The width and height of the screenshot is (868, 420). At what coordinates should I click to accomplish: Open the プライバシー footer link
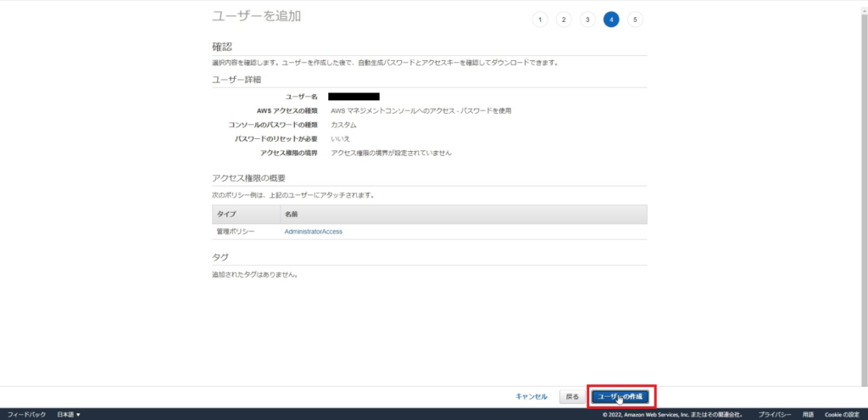point(775,414)
